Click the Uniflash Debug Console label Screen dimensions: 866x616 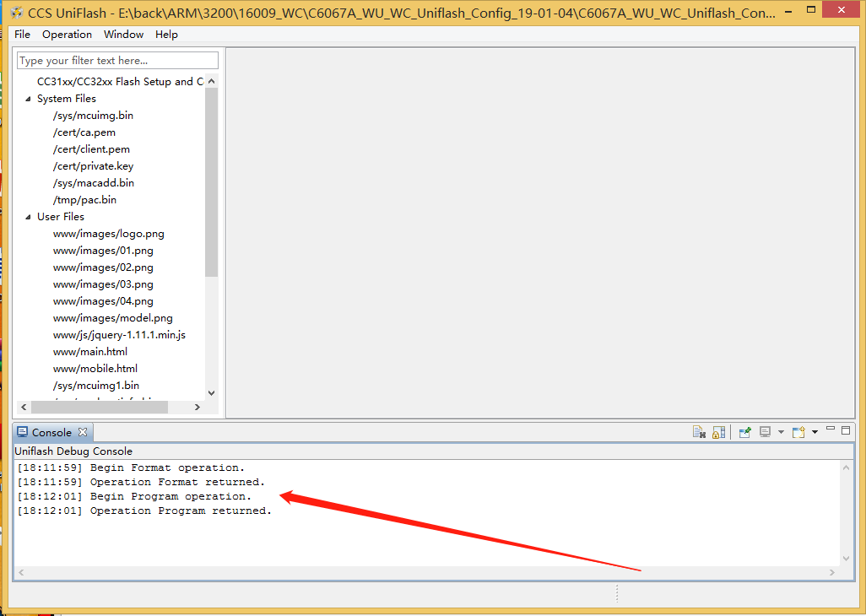pyautogui.click(x=73, y=451)
